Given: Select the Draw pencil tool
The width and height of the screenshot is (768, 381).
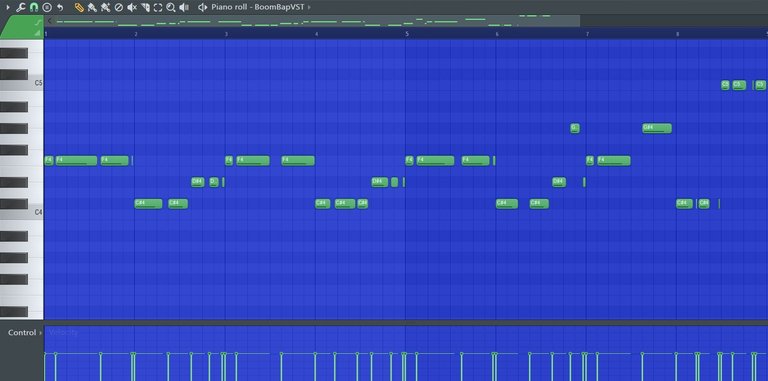Looking at the screenshot, I should [79, 7].
